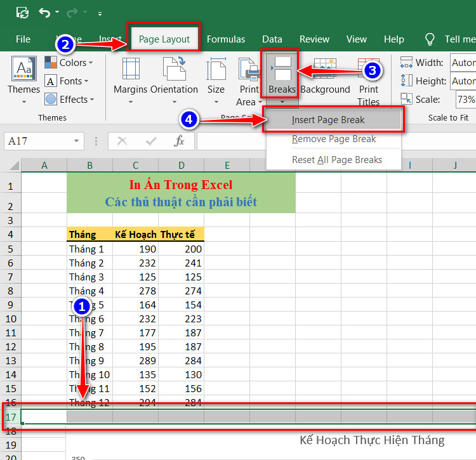Click the Orientation icon
Screen dimensions: 476x460
coord(175,69)
